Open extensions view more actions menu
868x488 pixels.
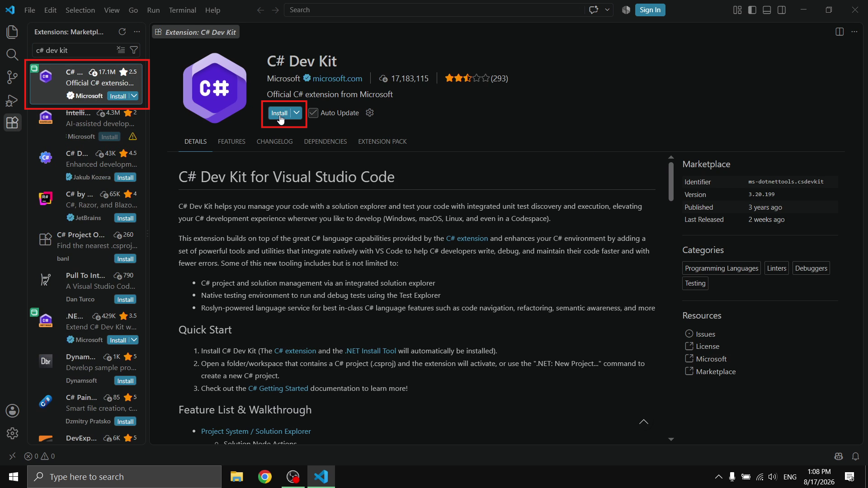(x=137, y=32)
